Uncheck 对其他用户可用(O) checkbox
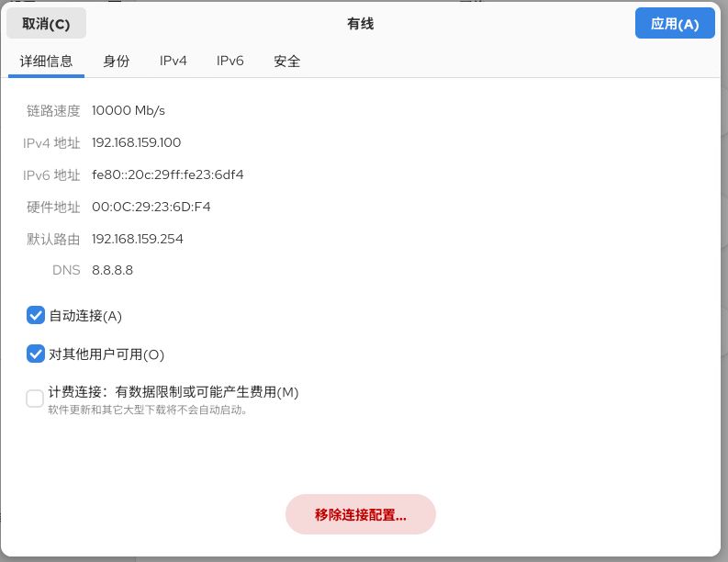This screenshot has height=562, width=728. tap(36, 354)
